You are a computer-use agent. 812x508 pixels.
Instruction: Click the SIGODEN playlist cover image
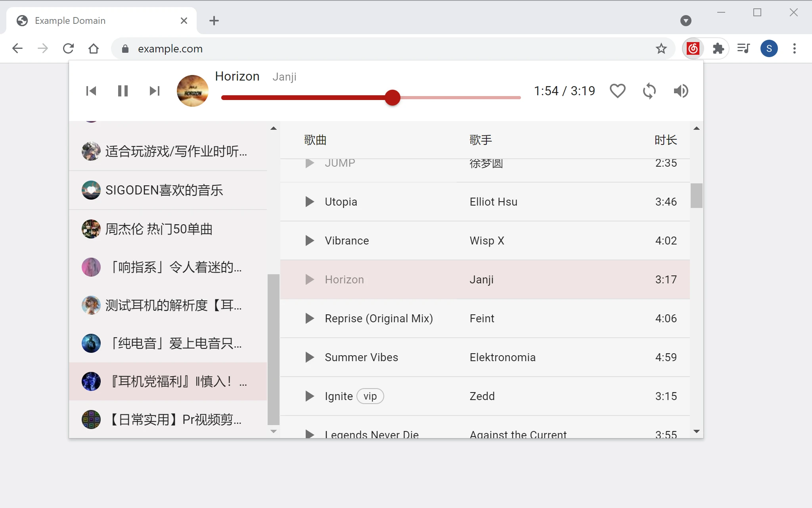pos(91,190)
